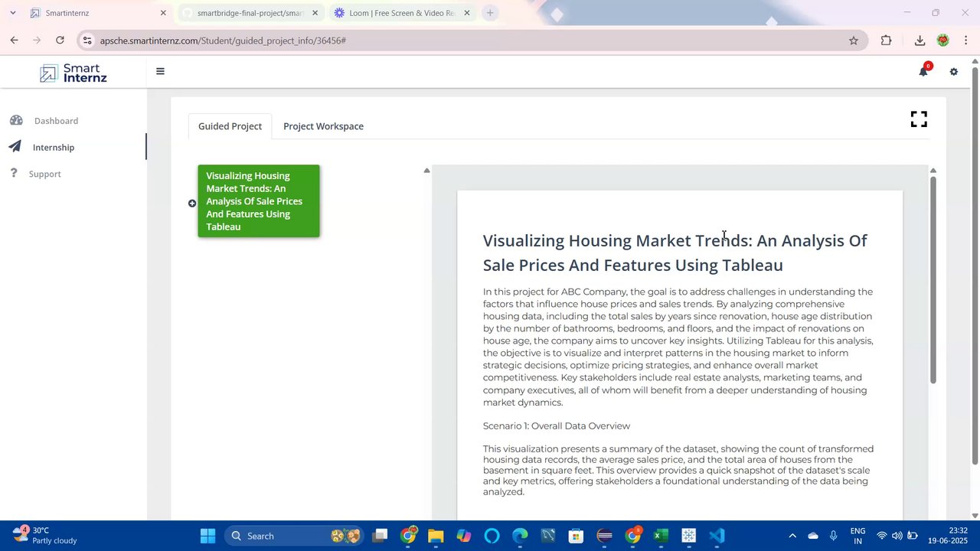
Task: Open the clock and date panel
Action: pos(947,536)
